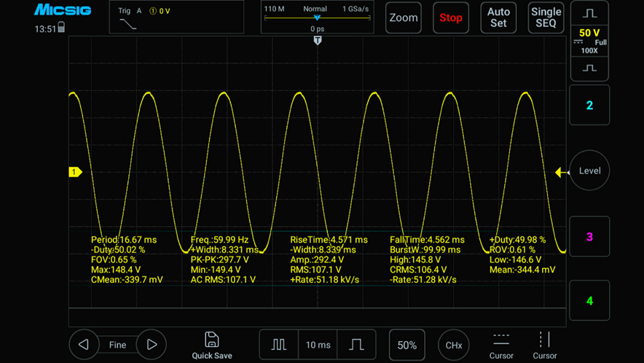Viewport: 644px width, 363px height.
Task: Tap the vertical scale increase pulse icon
Action: pyautogui.click(x=589, y=14)
